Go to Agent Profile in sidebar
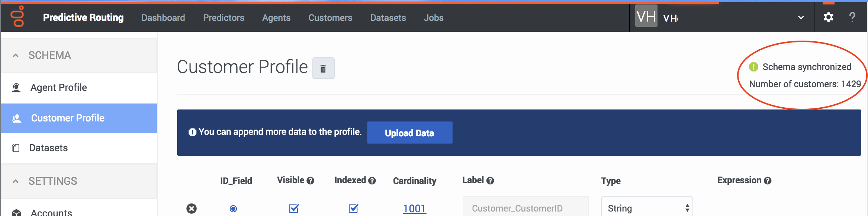 tap(59, 88)
